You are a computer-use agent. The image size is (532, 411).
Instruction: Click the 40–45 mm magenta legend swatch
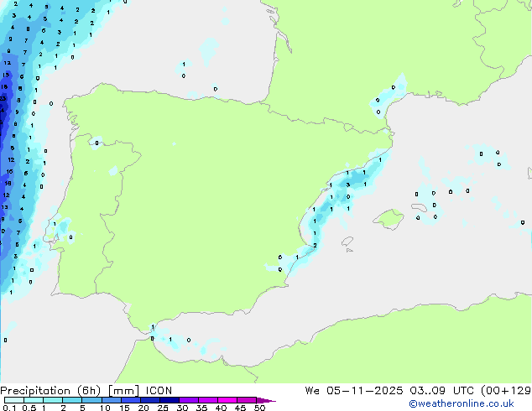point(227,400)
